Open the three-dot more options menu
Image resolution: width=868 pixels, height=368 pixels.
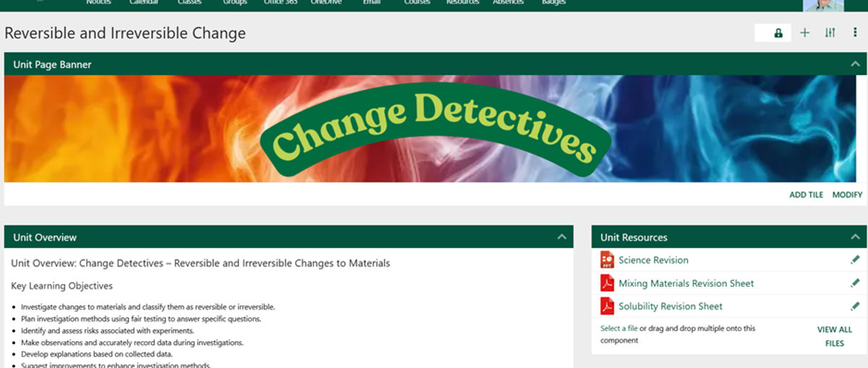[x=855, y=33]
